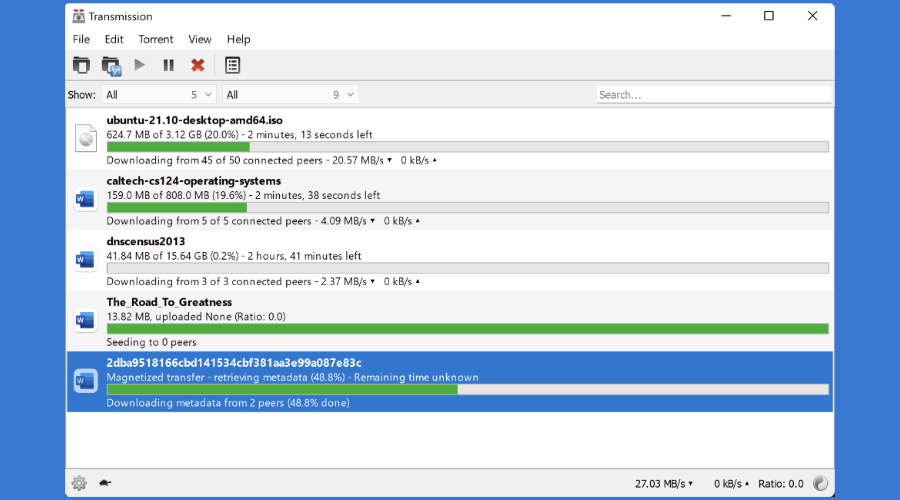900x500 pixels.
Task: Click '159.0 MB of 808.0 MB (19.6%)' text
Action: (176, 195)
